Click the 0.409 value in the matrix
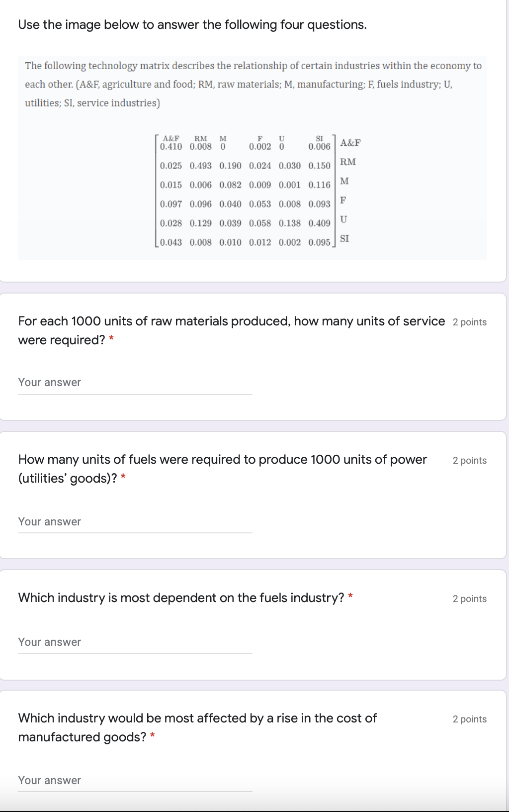The width and height of the screenshot is (509, 812). (319, 223)
